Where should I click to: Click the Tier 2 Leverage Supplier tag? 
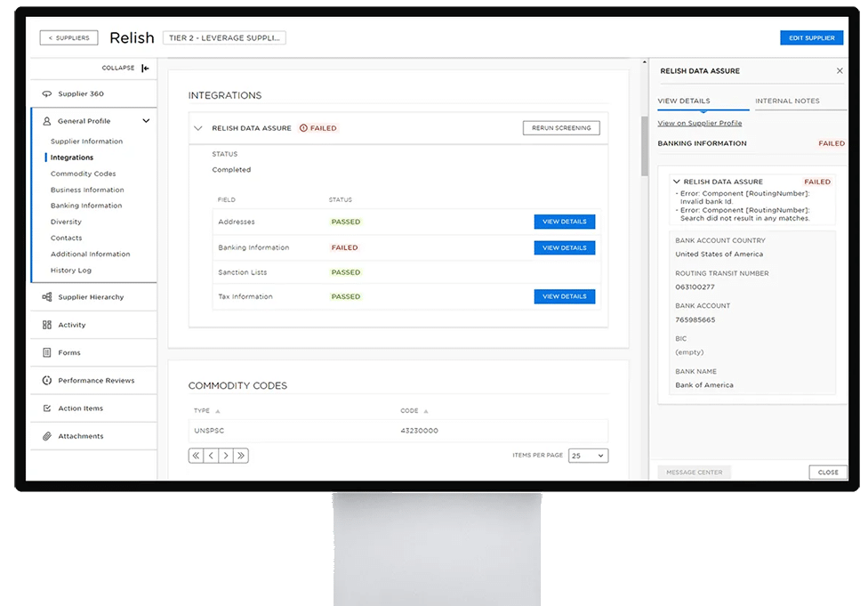(x=224, y=37)
